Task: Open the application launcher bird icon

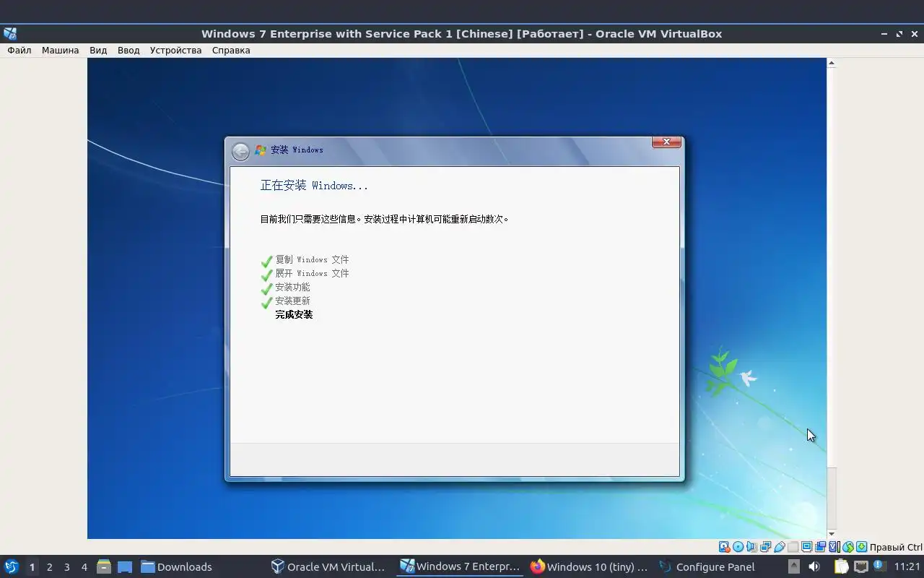Action: point(12,566)
